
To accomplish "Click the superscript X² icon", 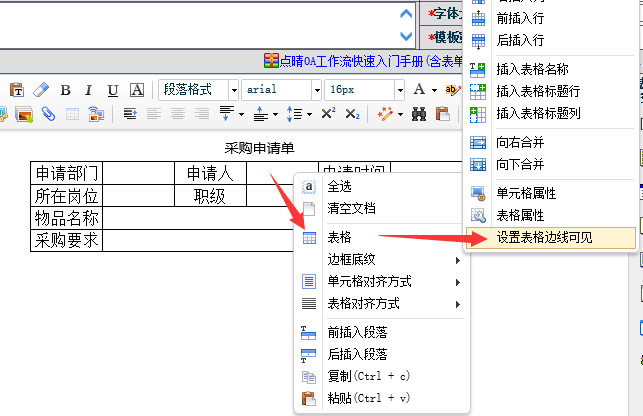I will (x=328, y=114).
